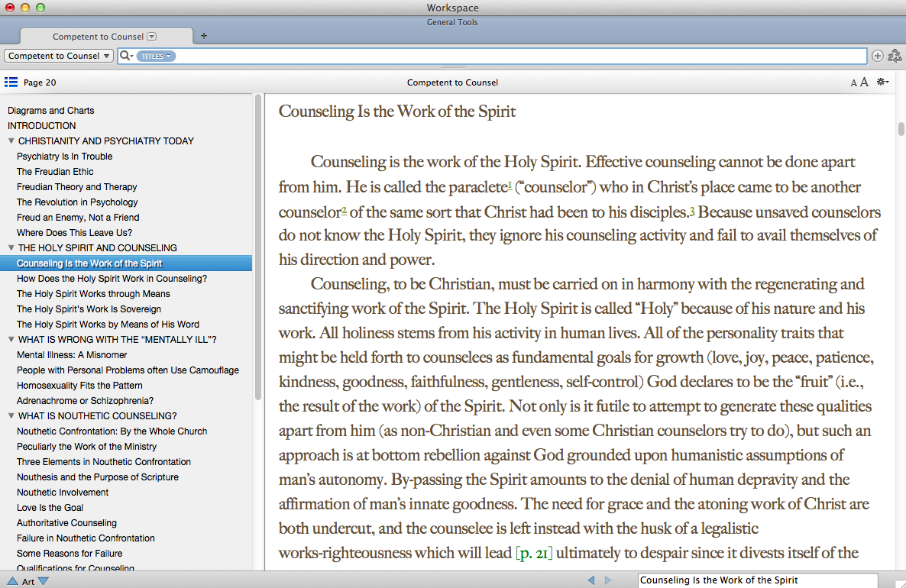
Task: Open the TITLES search field dropdown
Action: click(156, 56)
